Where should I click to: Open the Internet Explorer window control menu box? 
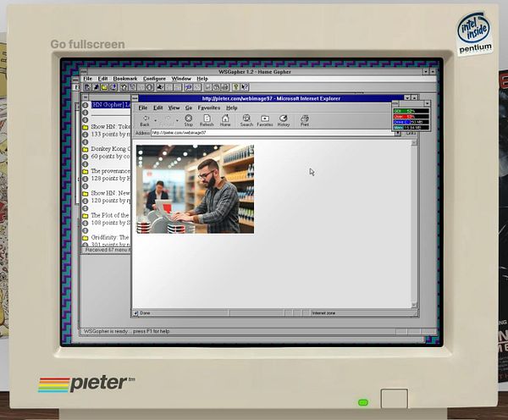coord(135,98)
